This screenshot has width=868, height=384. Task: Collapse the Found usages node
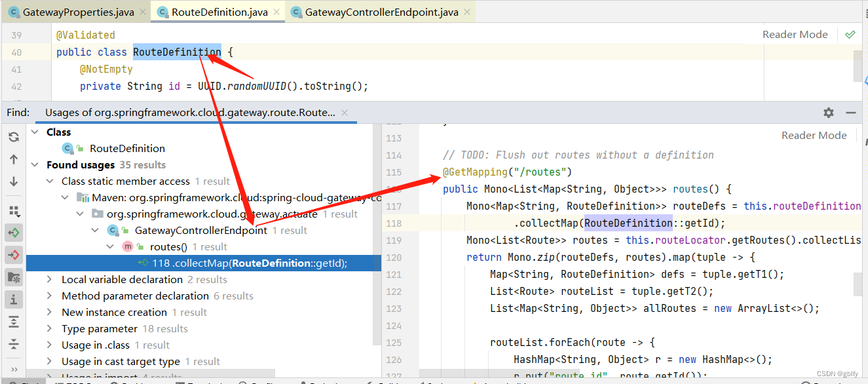click(x=35, y=164)
